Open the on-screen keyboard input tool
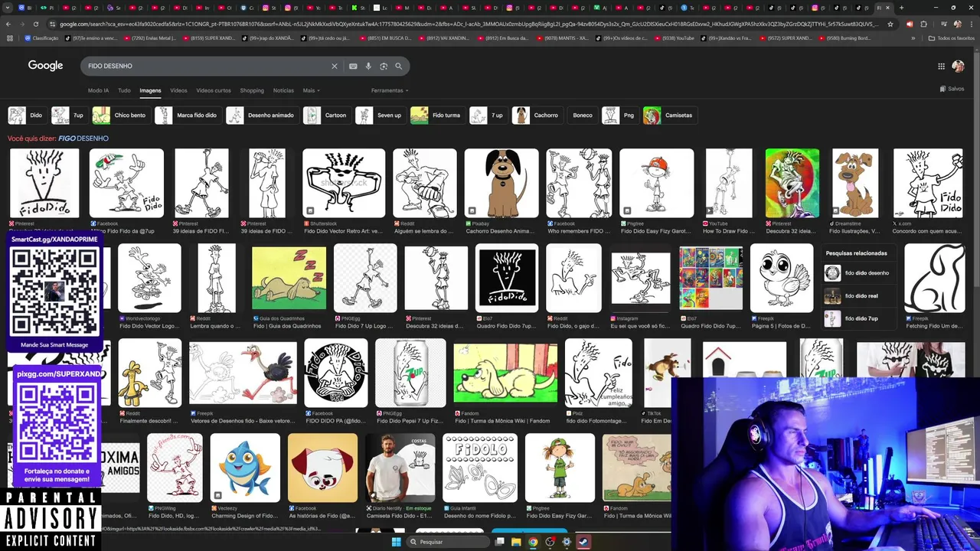The height and width of the screenshot is (551, 980). 353,67
